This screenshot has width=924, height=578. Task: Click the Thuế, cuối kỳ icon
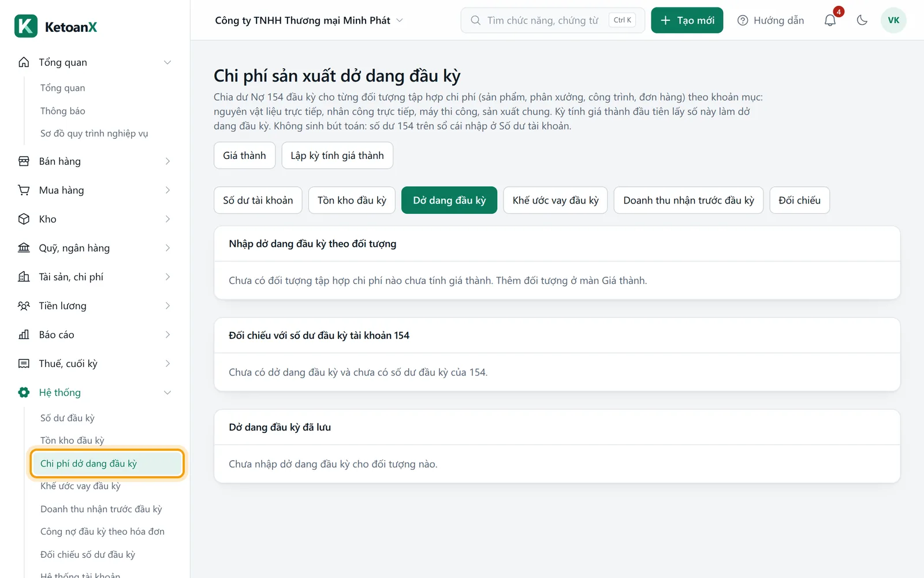coord(24,364)
